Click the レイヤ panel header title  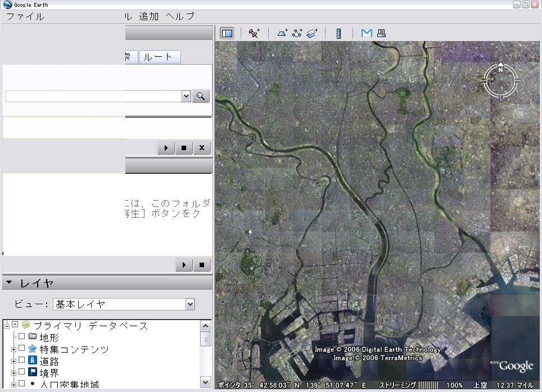coord(37,283)
